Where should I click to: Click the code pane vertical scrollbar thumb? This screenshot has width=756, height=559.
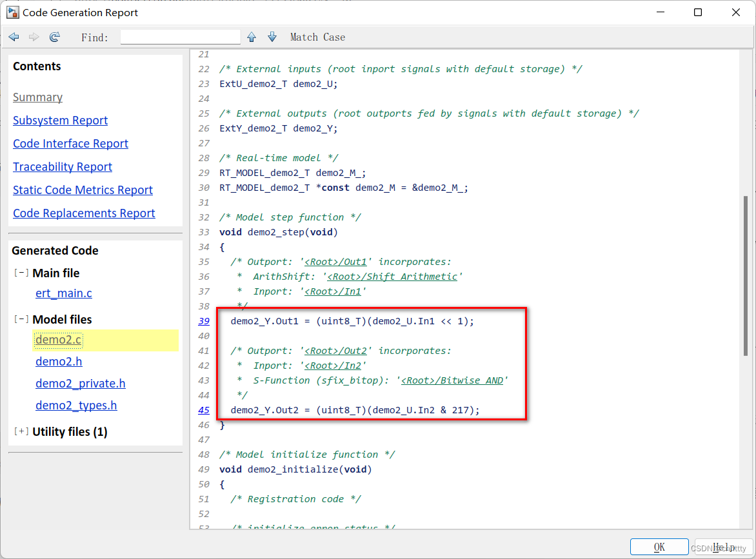[x=746, y=276]
